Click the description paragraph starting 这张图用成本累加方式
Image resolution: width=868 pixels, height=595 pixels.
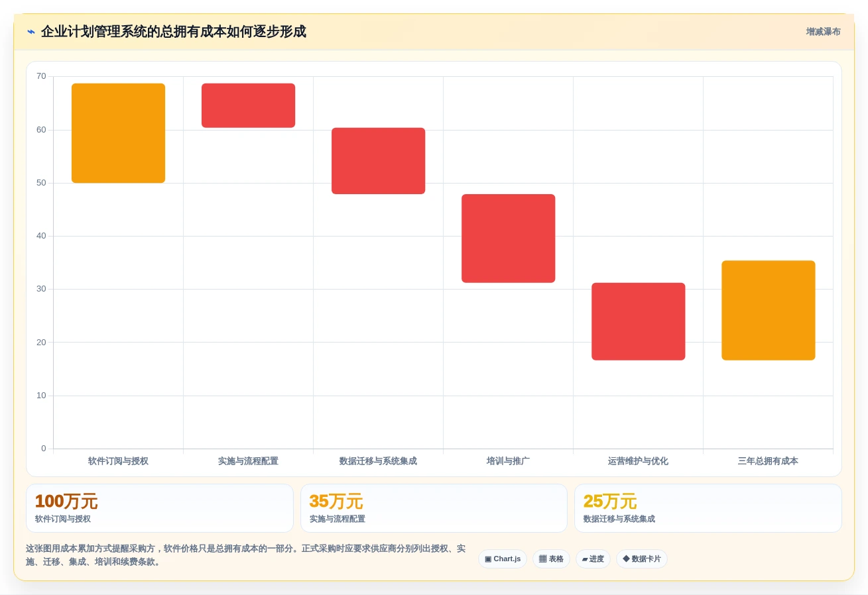click(x=246, y=555)
